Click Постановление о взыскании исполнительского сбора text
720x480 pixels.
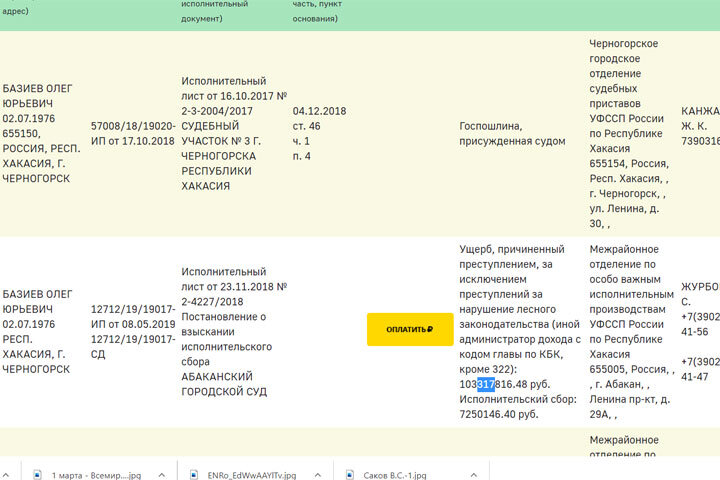tap(226, 339)
